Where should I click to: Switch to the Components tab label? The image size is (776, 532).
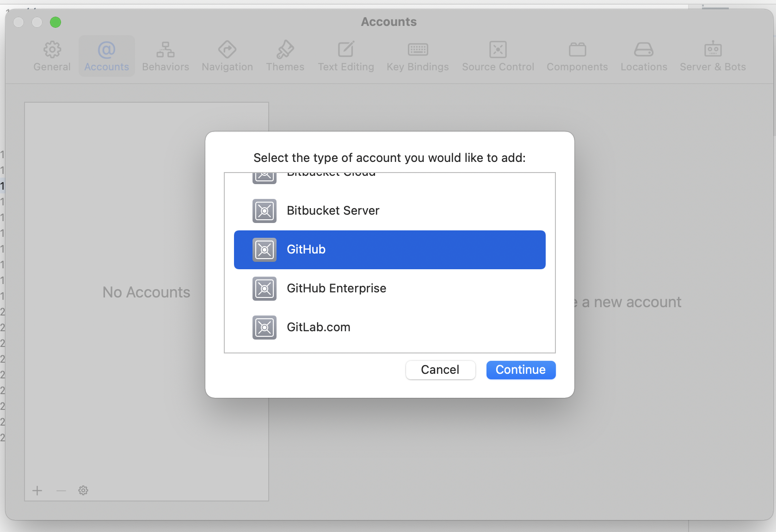pos(578,67)
